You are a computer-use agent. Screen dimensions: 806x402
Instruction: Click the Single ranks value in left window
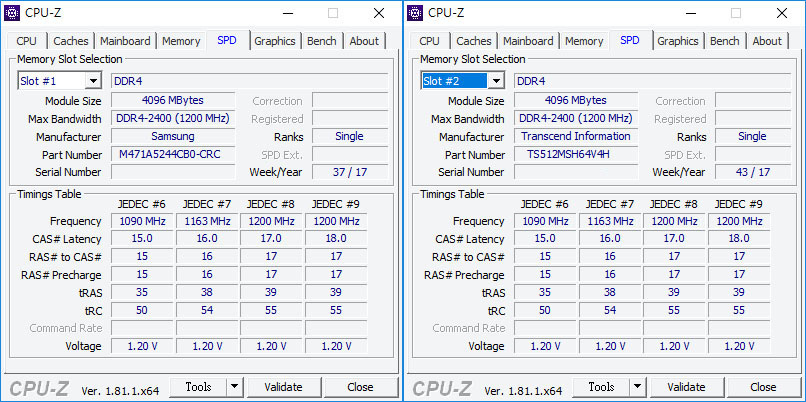(x=350, y=136)
